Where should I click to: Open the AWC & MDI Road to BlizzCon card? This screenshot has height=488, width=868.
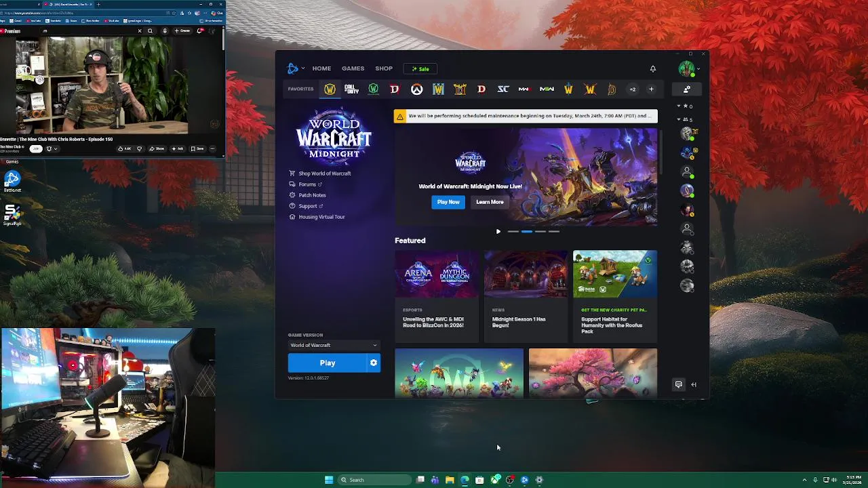(437, 296)
